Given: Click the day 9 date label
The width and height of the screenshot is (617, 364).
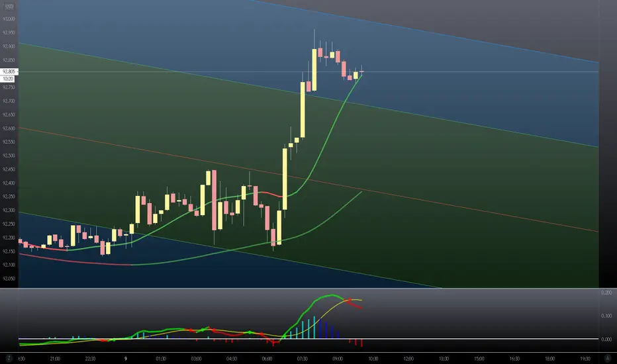Looking at the screenshot, I should click(x=126, y=359).
